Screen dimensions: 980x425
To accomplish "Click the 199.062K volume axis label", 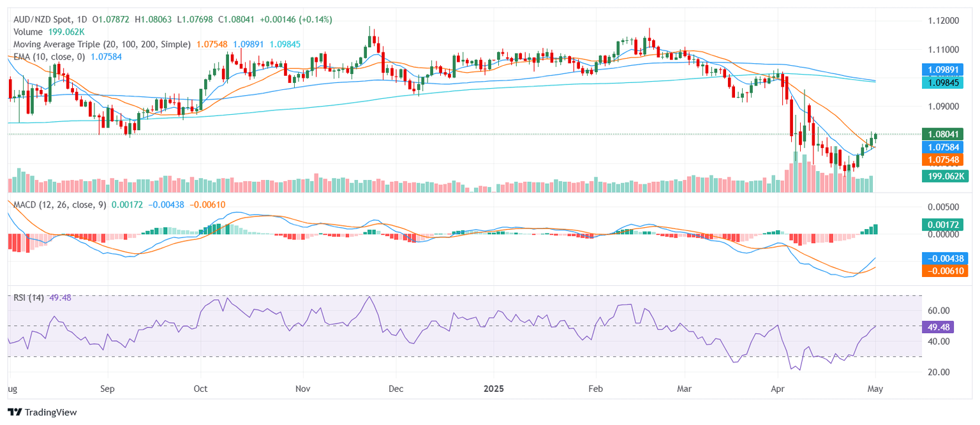I will [945, 176].
